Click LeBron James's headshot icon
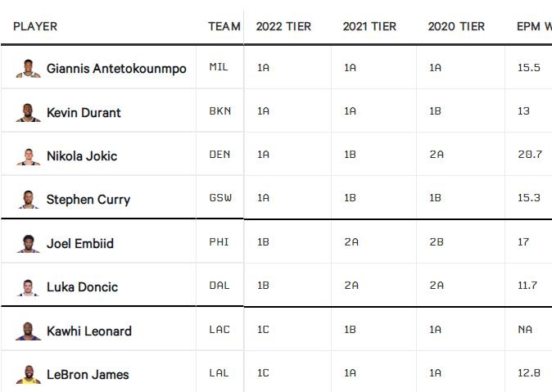552x392 pixels. tap(28, 375)
